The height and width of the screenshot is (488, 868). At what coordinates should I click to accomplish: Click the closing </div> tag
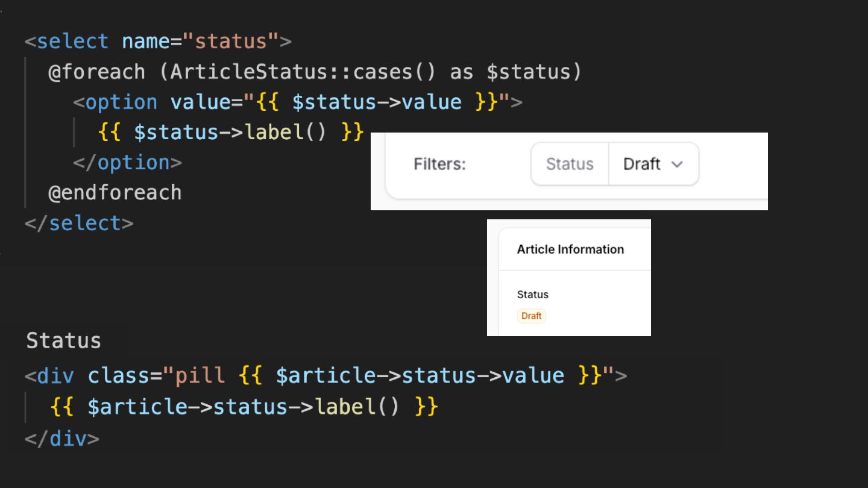point(62,438)
